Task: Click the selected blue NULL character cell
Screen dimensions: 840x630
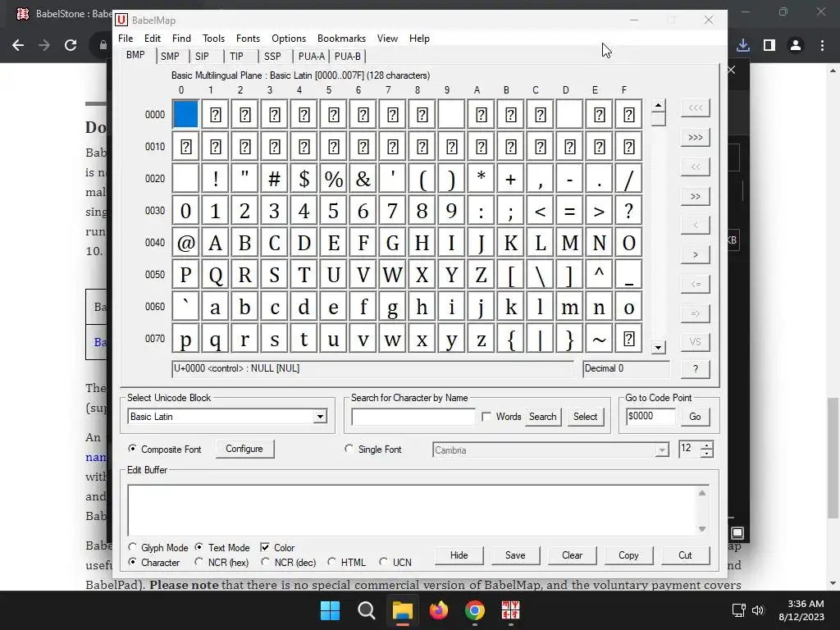Action: click(x=186, y=114)
